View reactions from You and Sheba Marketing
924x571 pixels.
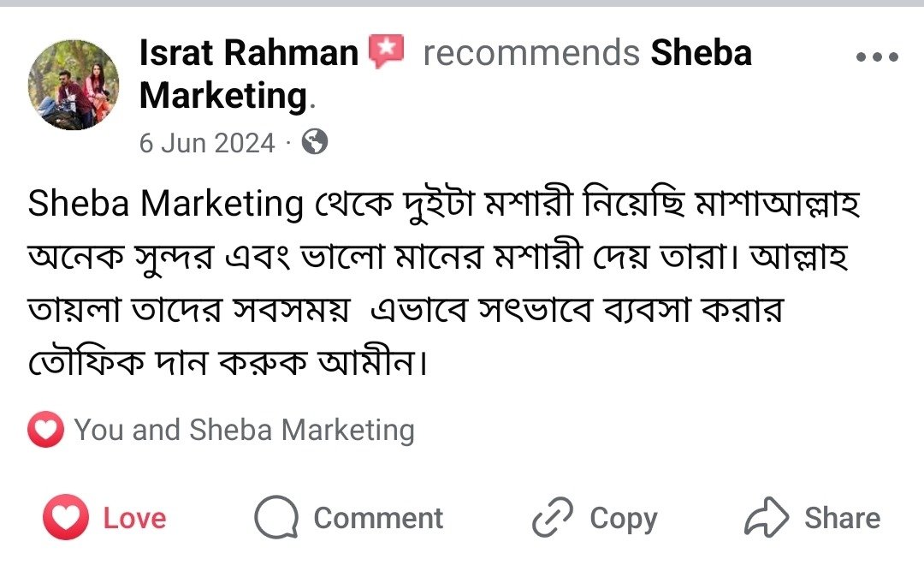tap(244, 430)
